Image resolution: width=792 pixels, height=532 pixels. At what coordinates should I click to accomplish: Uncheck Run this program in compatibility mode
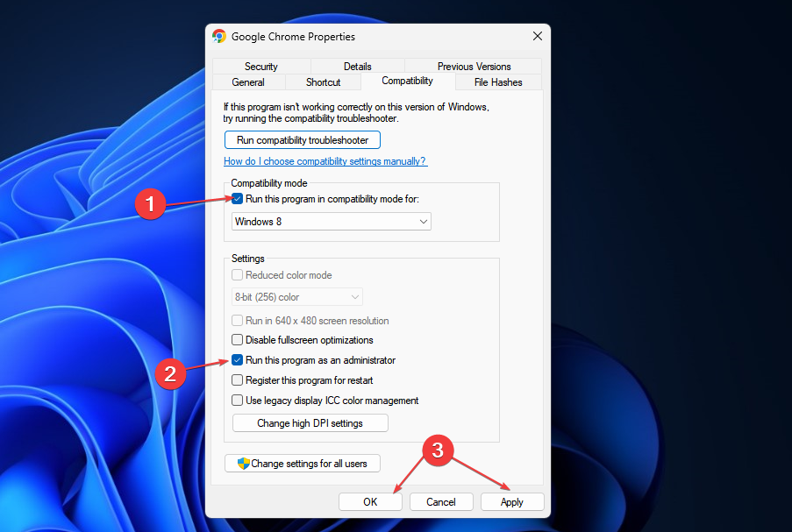coord(237,199)
